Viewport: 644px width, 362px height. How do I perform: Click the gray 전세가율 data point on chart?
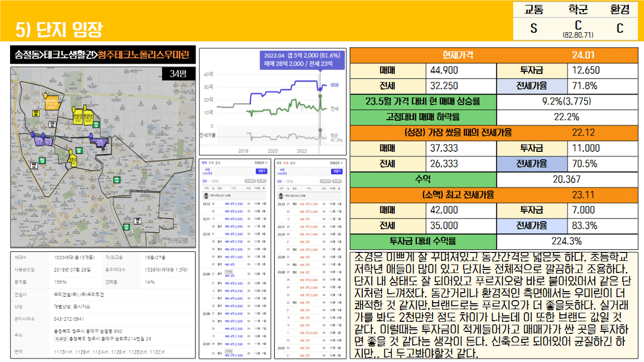pos(320,130)
